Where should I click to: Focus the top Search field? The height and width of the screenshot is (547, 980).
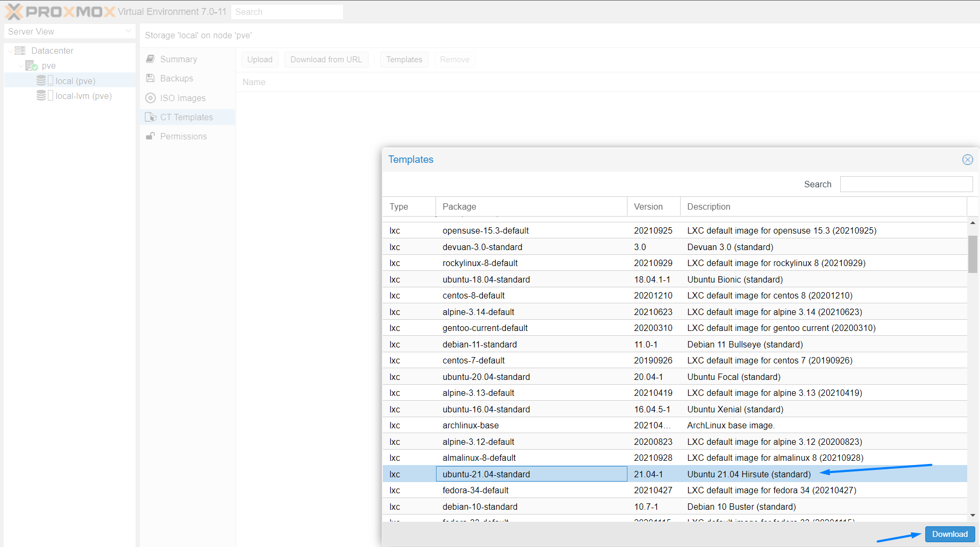[287, 12]
